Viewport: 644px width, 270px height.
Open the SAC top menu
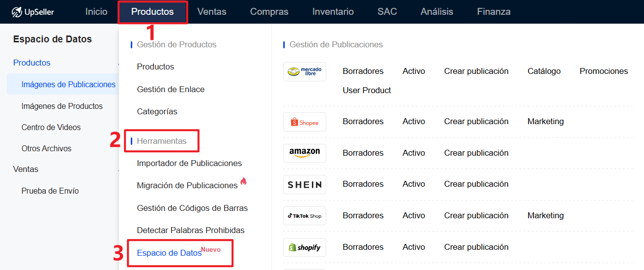[387, 12]
